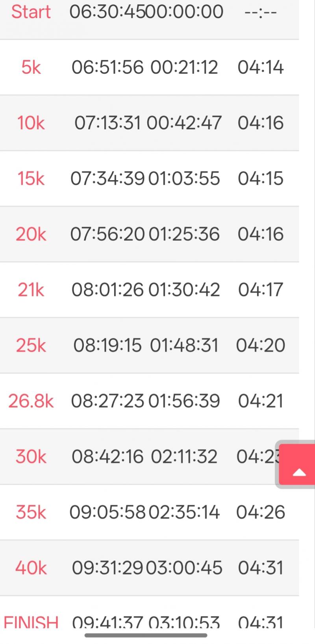Tap the 5k clock time 06:51:56
The width and height of the screenshot is (315, 644).
click(107, 67)
